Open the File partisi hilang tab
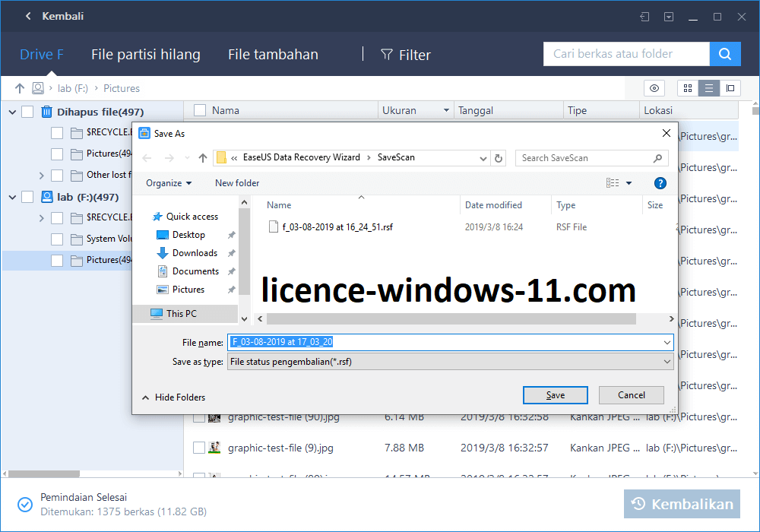The image size is (760, 532). point(146,55)
